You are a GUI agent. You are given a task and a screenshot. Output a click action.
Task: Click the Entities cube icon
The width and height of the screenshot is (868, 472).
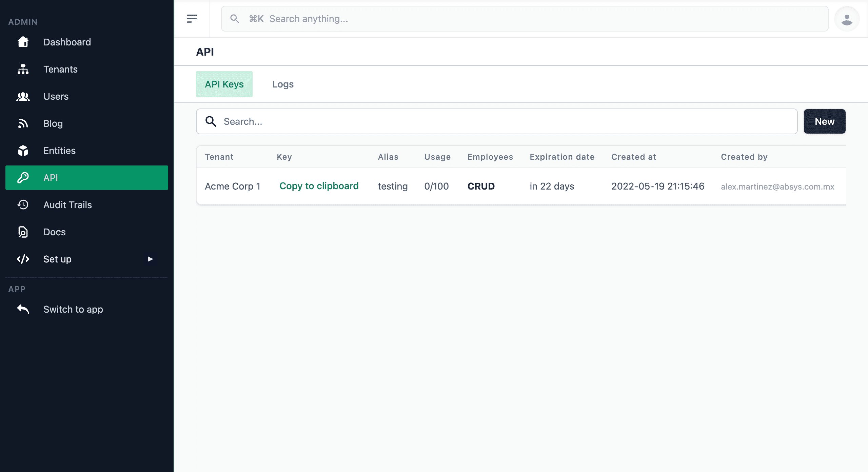23,151
